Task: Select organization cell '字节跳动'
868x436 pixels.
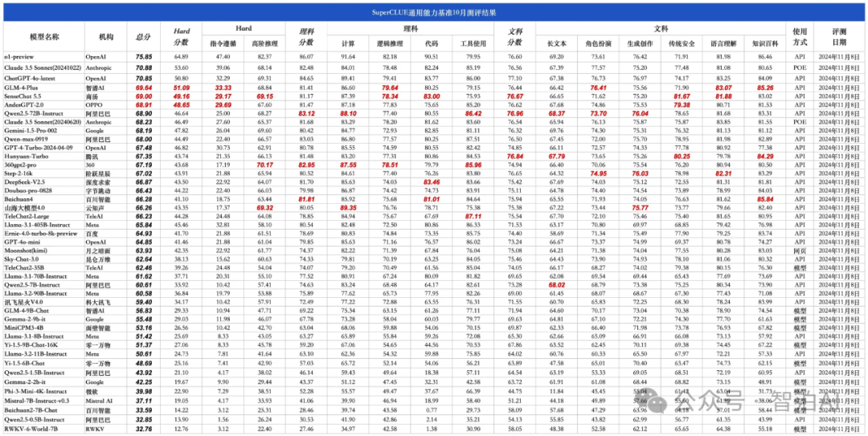Action: point(97,190)
